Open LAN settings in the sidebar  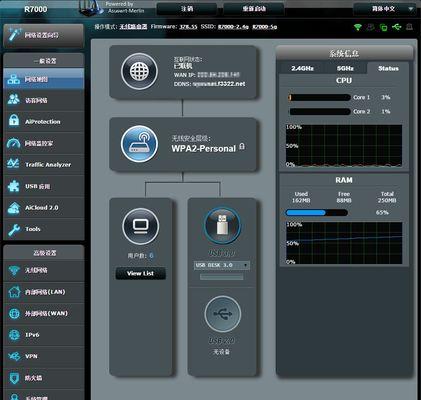[44, 292]
